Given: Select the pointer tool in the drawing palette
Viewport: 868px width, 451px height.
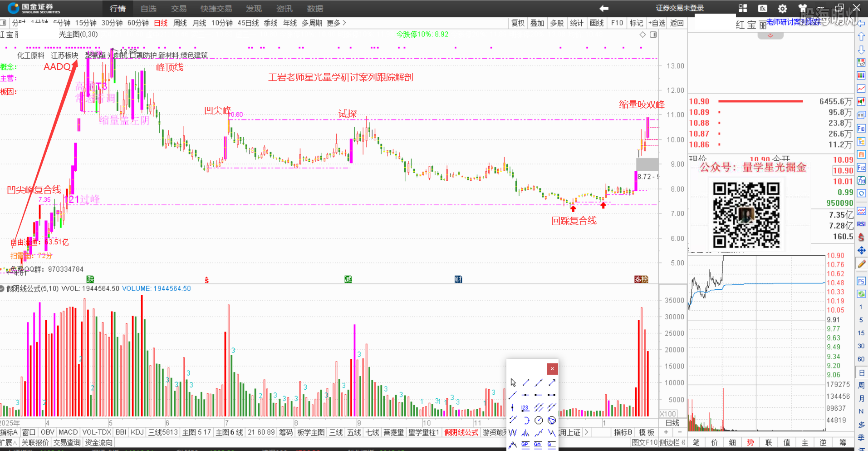Looking at the screenshot, I should point(512,383).
